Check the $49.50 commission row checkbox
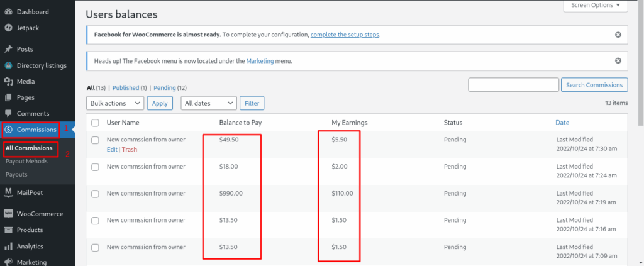The height and width of the screenshot is (266, 644). [x=95, y=140]
